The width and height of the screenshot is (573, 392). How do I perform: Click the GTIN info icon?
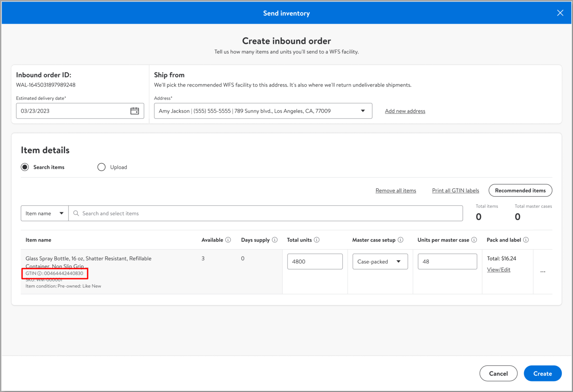(x=40, y=273)
